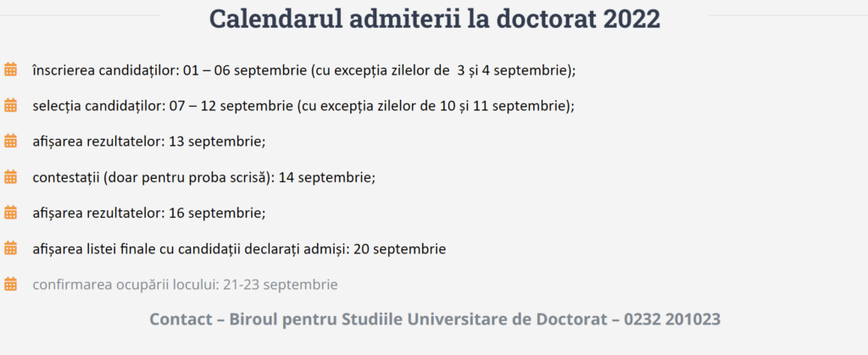
Task: Click calendar icon beside contestații line
Action: (x=10, y=177)
